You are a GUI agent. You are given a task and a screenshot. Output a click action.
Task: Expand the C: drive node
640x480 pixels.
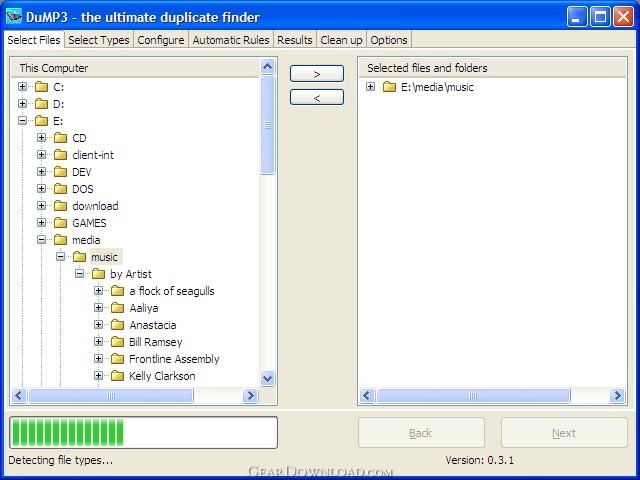[x=22, y=87]
